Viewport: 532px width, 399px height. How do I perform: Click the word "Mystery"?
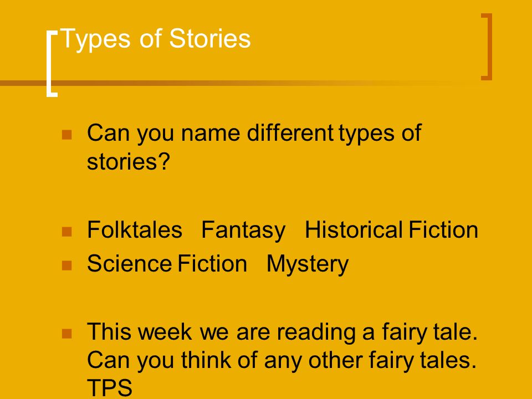(308, 265)
